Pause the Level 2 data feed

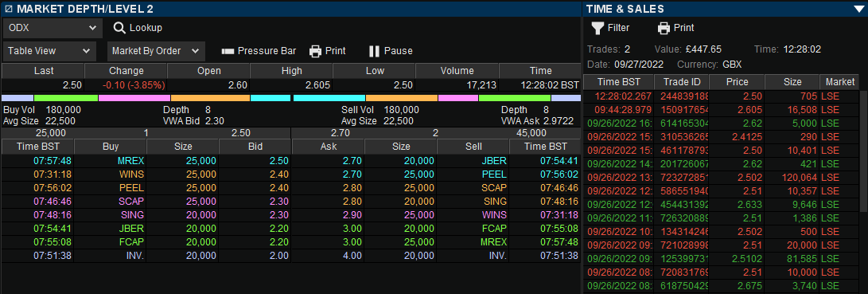(x=391, y=51)
